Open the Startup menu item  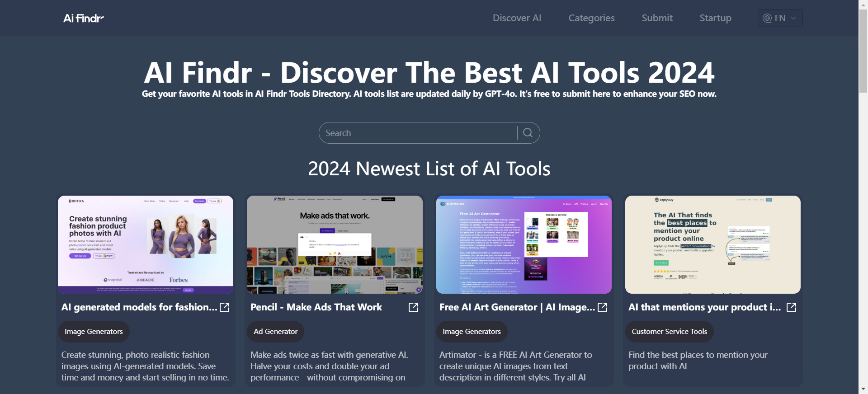point(715,18)
